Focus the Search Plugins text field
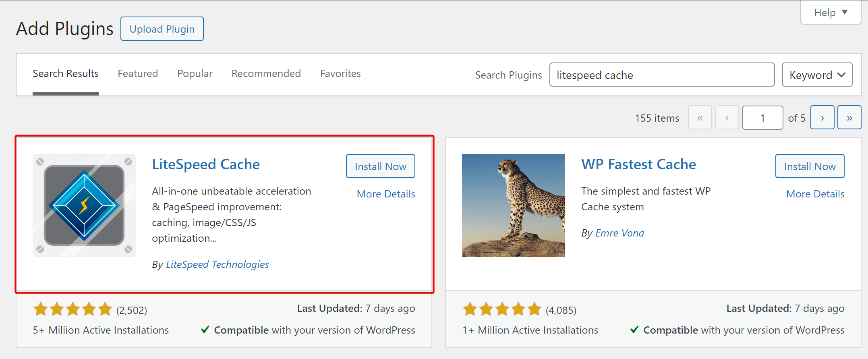This screenshot has width=868, height=359. point(662,75)
